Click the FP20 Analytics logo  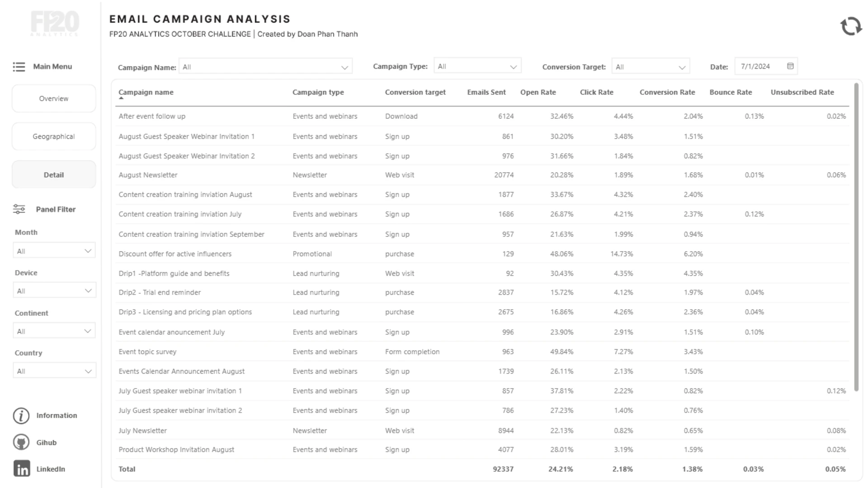coord(55,23)
